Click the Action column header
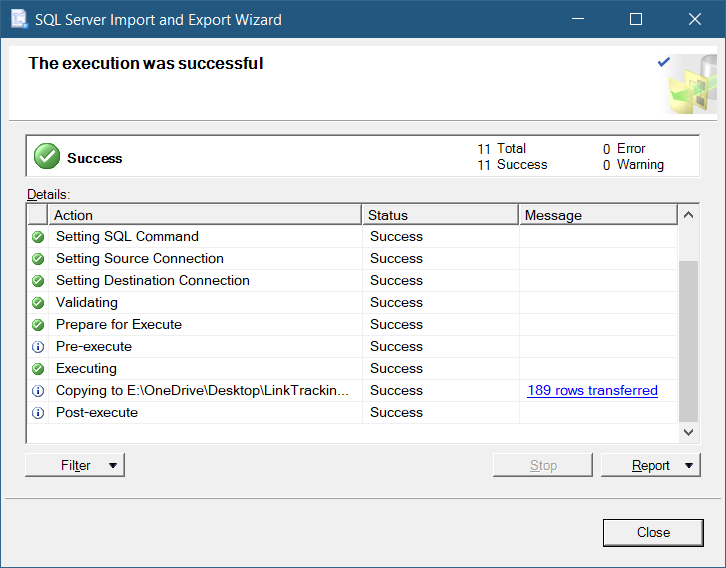726x568 pixels. pos(204,215)
